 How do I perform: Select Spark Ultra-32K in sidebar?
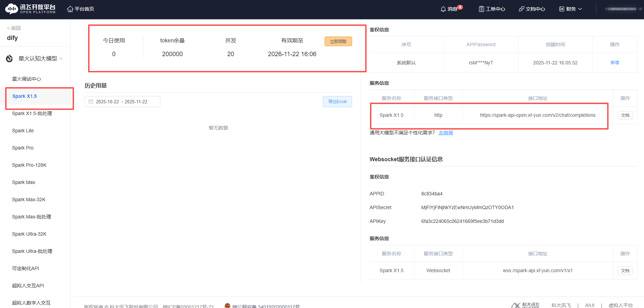coord(29,234)
